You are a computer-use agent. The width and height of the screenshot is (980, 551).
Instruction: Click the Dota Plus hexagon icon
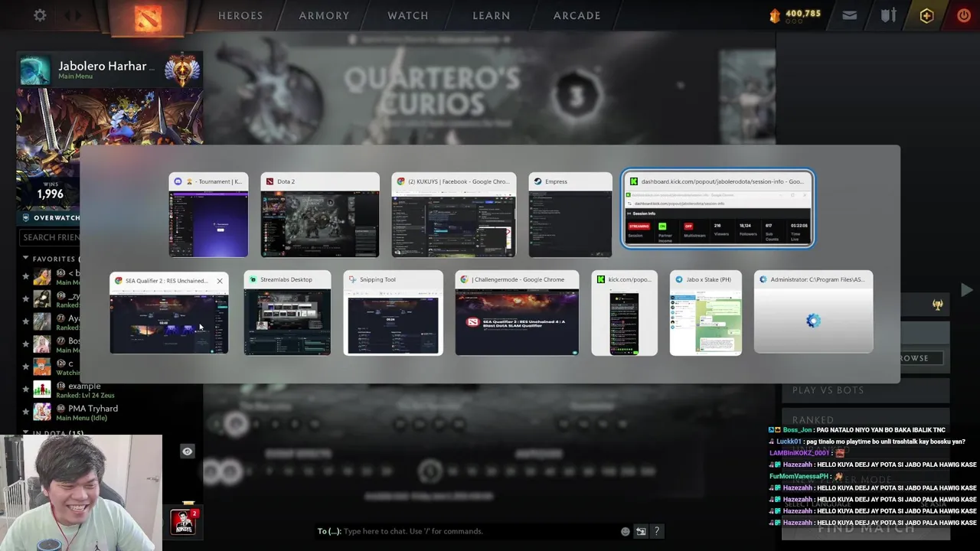pos(926,15)
